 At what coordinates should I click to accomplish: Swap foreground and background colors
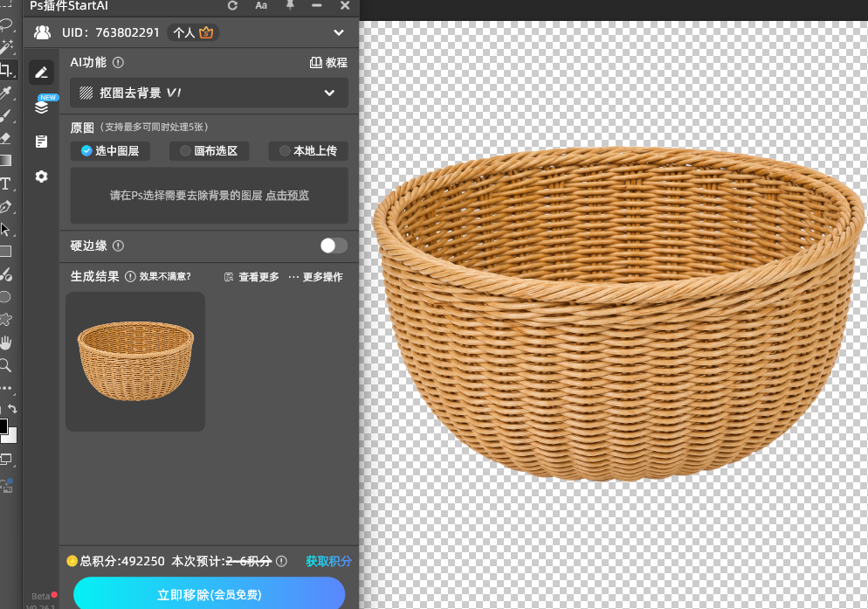tap(13, 409)
